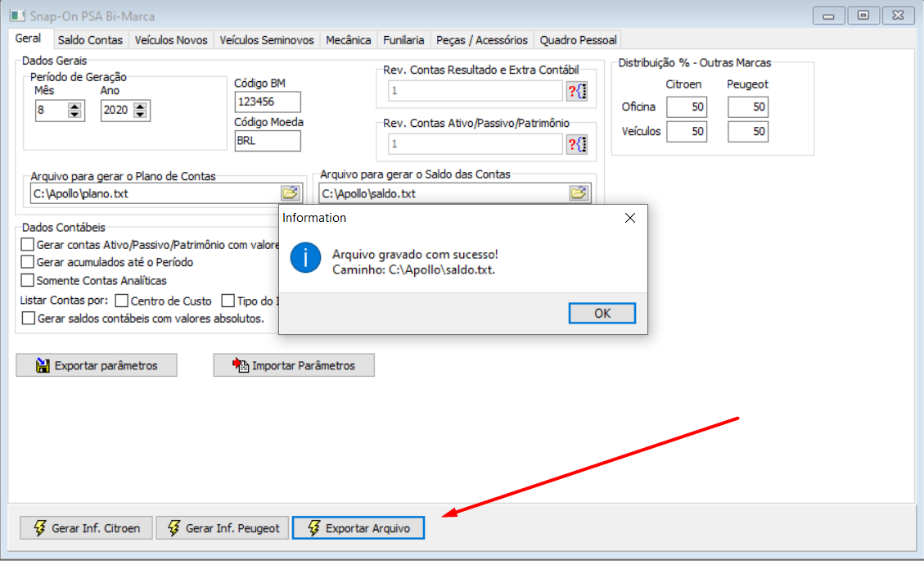Screen dimensions: 924x561
Task: Toggle Centro de Custo checkbox
Action: point(122,301)
